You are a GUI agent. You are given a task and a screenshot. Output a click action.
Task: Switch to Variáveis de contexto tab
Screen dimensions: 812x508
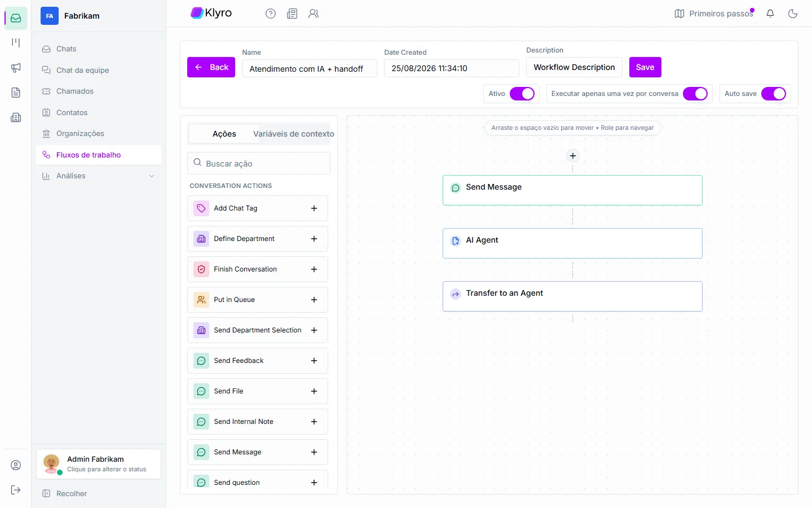(294, 134)
